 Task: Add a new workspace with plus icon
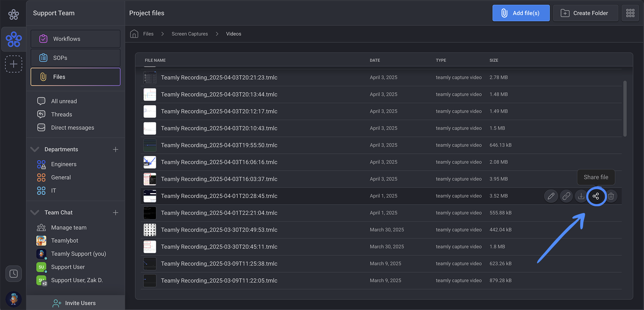pyautogui.click(x=14, y=64)
